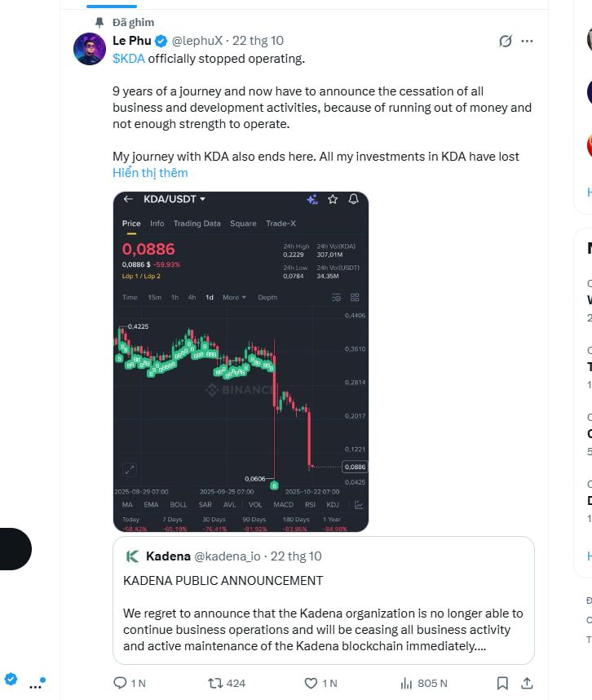The image size is (592, 700).
Task: Repost the tweet with 424 reposts
Action: [x=216, y=683]
